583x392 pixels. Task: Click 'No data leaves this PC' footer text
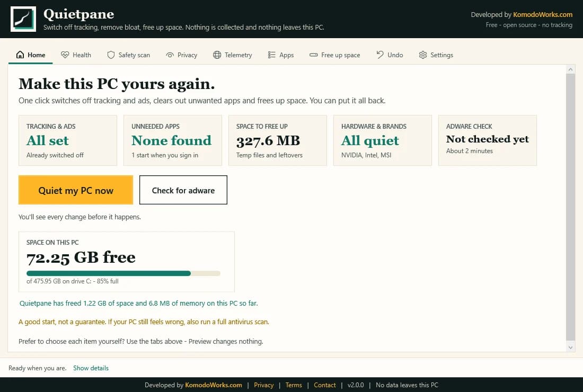[x=407, y=385]
